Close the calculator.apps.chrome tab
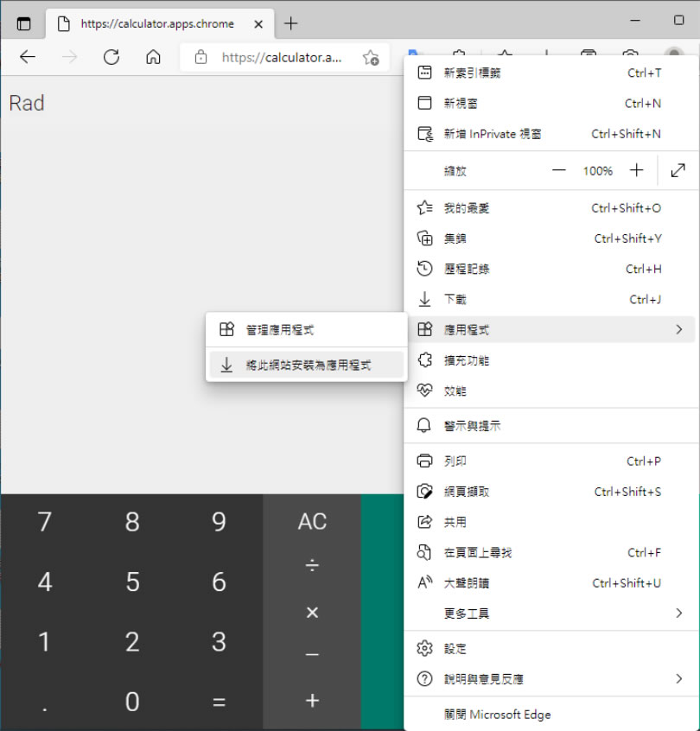 coord(258,24)
